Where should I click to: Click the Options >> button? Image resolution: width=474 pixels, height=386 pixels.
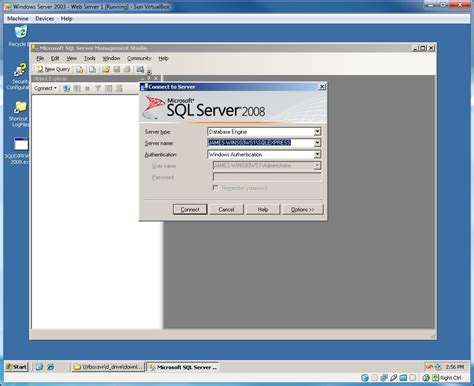303,209
